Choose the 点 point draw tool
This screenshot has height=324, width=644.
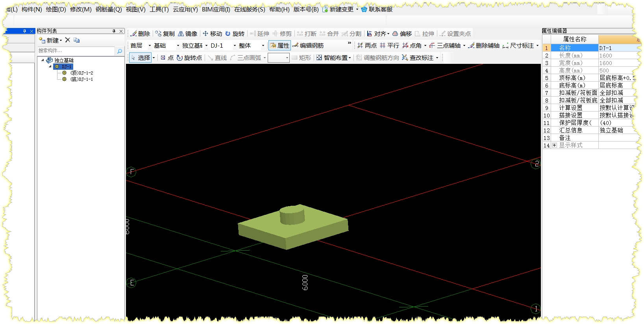click(x=167, y=58)
